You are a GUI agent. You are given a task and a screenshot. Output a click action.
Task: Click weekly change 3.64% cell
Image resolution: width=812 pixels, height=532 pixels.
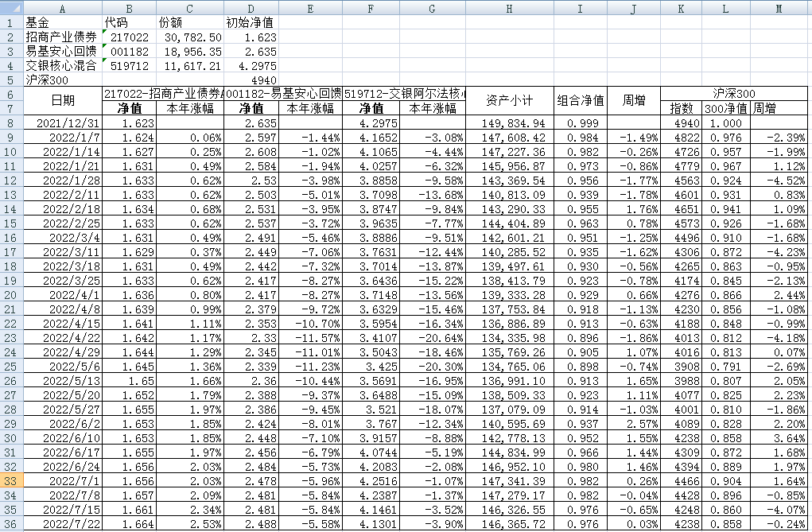click(x=779, y=437)
